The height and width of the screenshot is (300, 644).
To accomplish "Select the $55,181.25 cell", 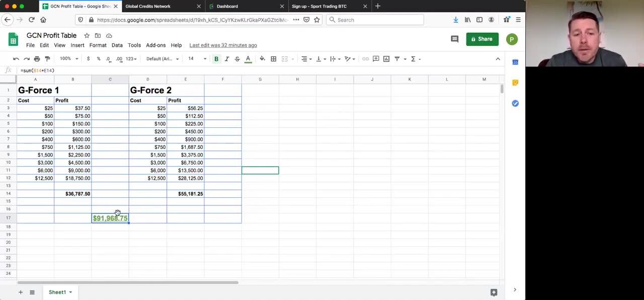I will coord(186,194).
